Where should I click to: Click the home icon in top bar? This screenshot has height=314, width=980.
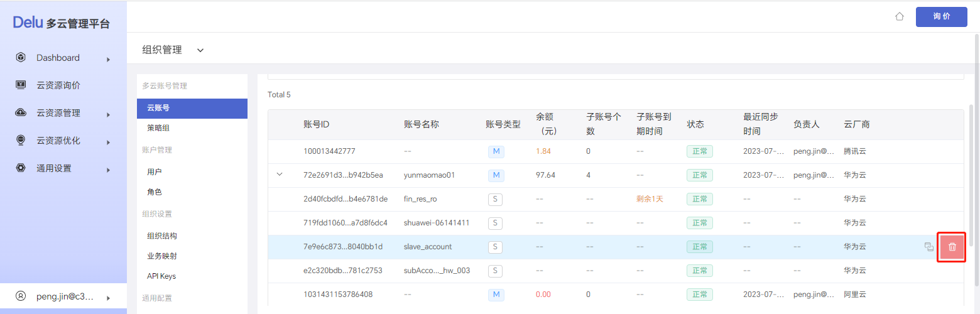[900, 16]
